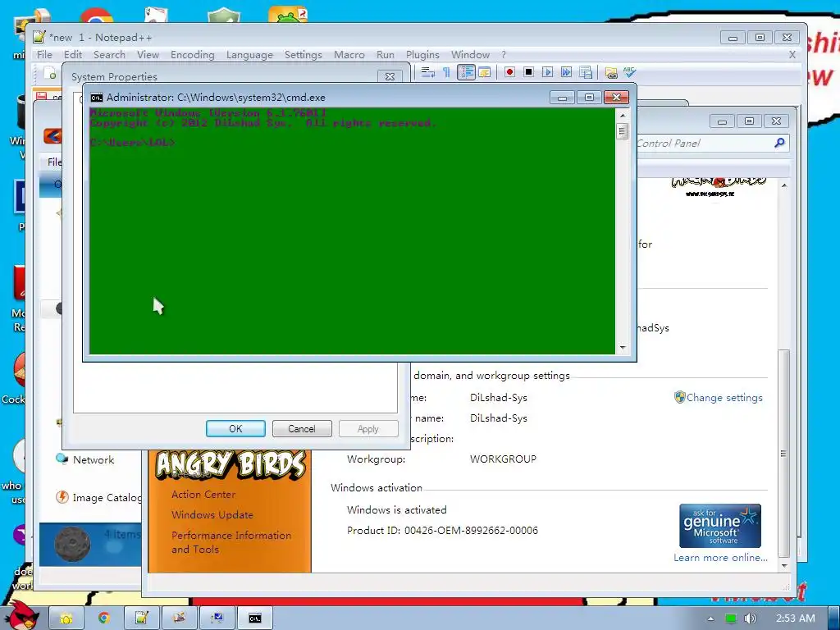
Task: Click the cmd window scroll up arrow
Action: click(x=622, y=115)
